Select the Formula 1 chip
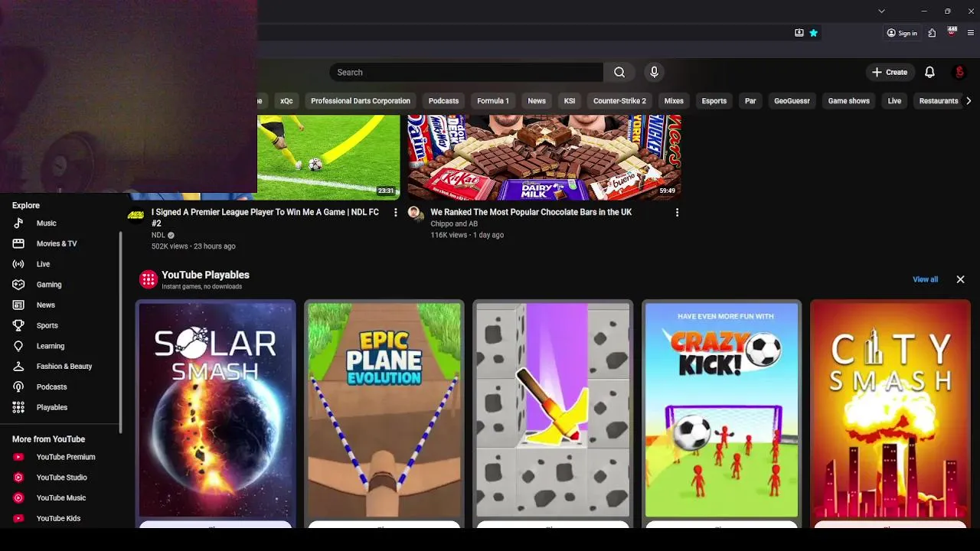Viewport: 980px width, 551px height. [x=493, y=101]
